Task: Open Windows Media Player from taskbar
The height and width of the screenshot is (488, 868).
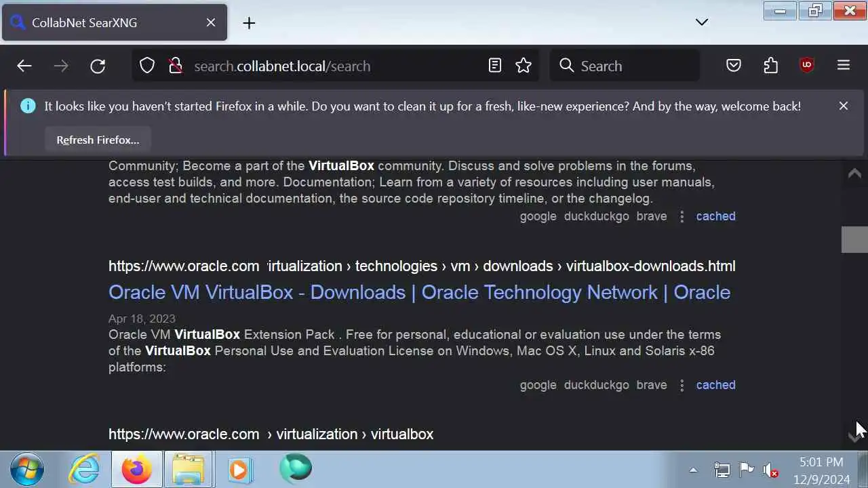Action: (239, 469)
